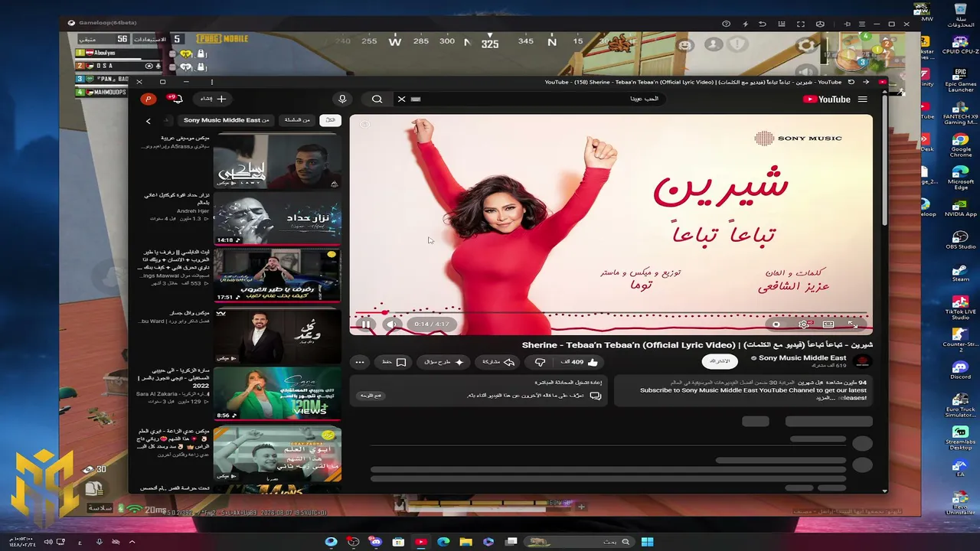Dislike the video with the thumbs-down button

(x=540, y=362)
